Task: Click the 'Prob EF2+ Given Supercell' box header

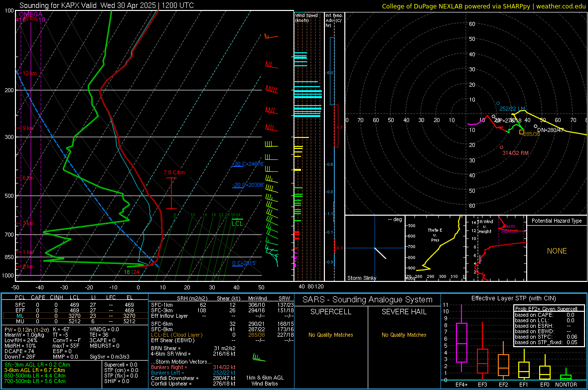Action: pyautogui.click(x=546, y=309)
